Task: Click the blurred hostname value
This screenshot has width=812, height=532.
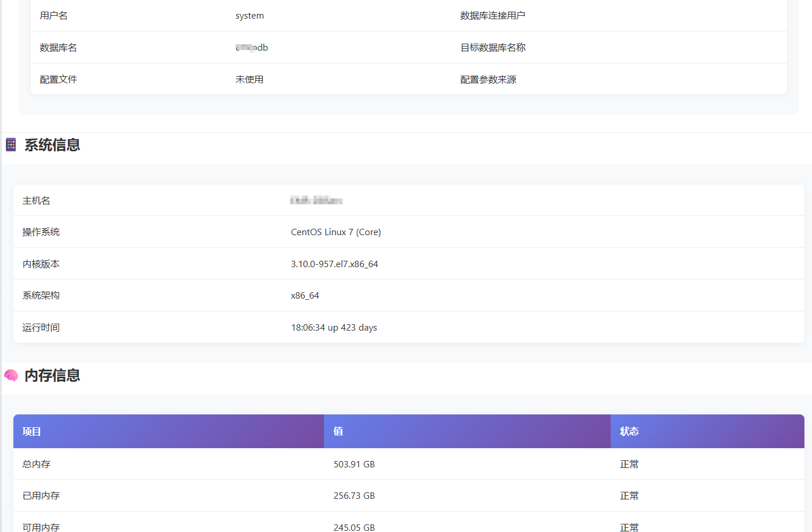Action: point(316,201)
